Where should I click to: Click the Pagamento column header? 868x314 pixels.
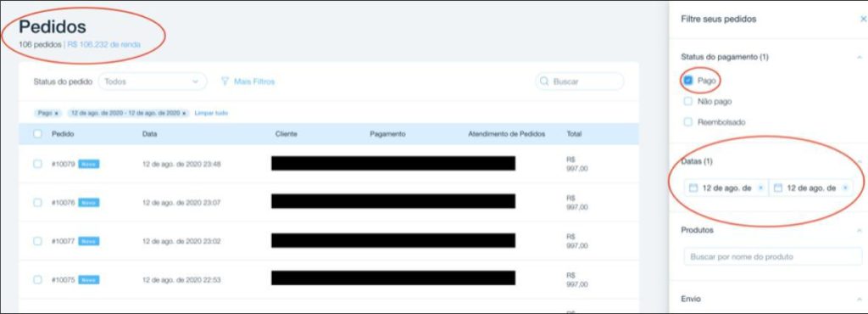tap(388, 134)
